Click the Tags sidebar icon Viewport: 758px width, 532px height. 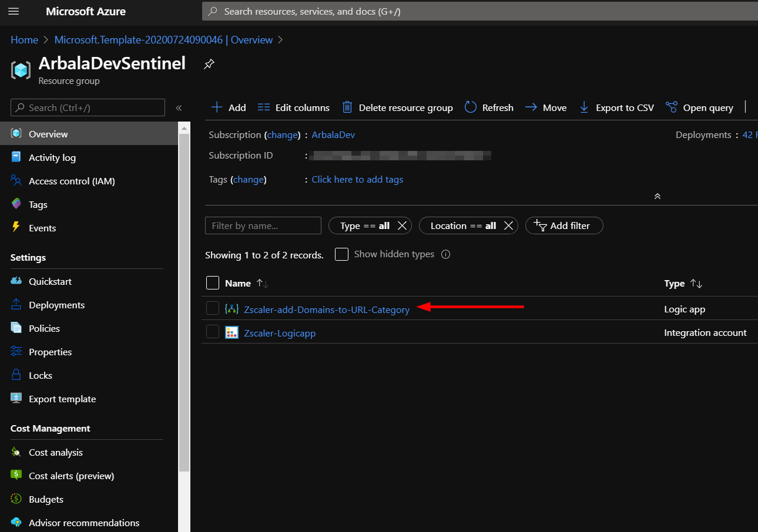click(x=16, y=204)
